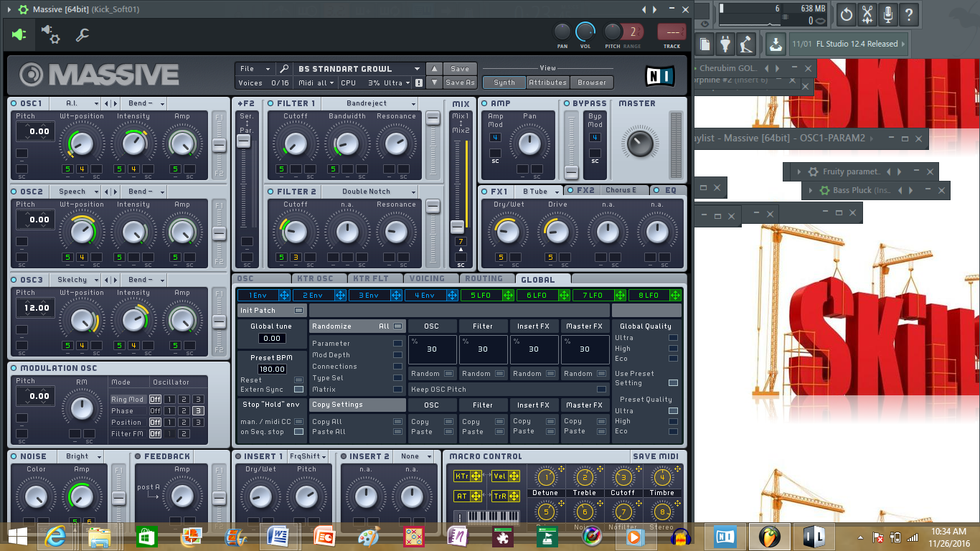The height and width of the screenshot is (551, 980).
Task: Open the FL Studio audio editor scissors icon
Action: pyautogui.click(x=867, y=14)
